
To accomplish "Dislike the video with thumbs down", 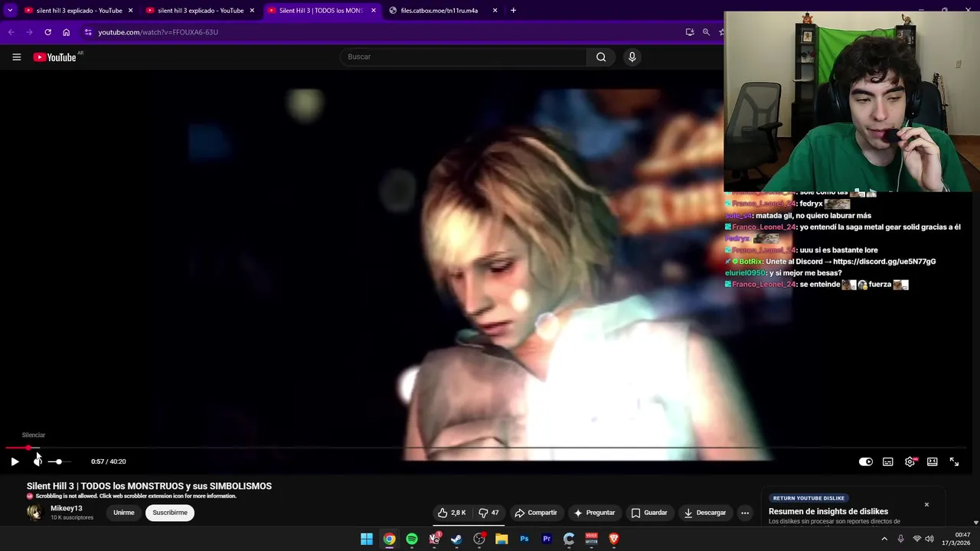I will point(488,513).
